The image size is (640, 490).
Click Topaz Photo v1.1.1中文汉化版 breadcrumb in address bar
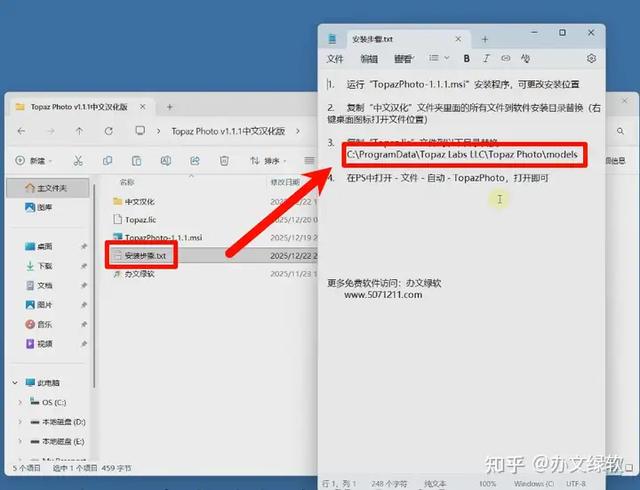[228, 131]
